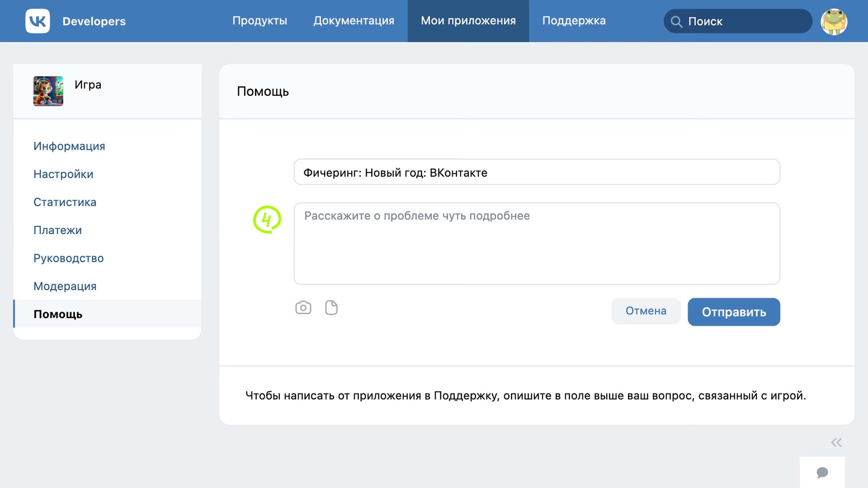Open Продукты from the header

point(260,21)
